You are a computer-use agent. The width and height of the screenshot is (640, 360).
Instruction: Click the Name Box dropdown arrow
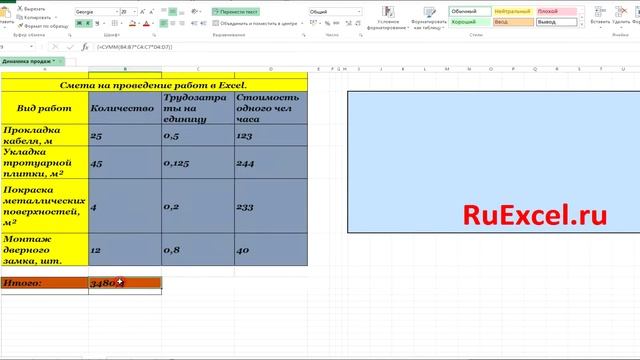pyautogui.click(x=31, y=47)
